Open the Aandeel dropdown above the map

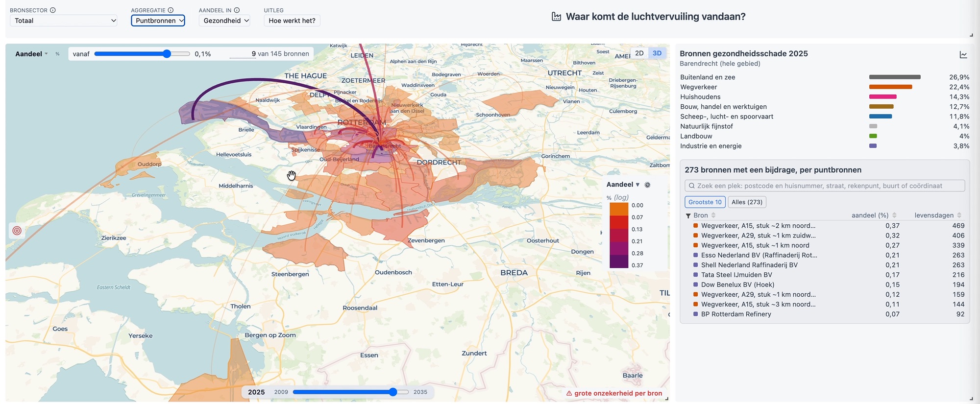[32, 54]
